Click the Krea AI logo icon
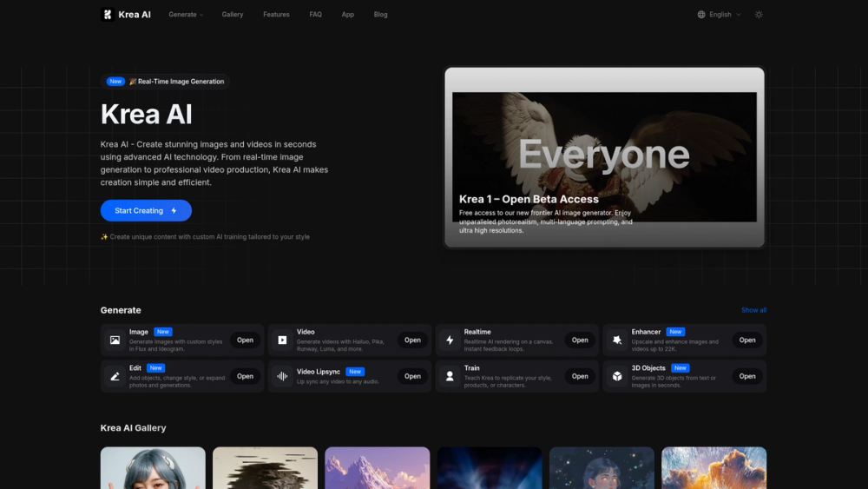The height and width of the screenshot is (489, 868). 108,15
